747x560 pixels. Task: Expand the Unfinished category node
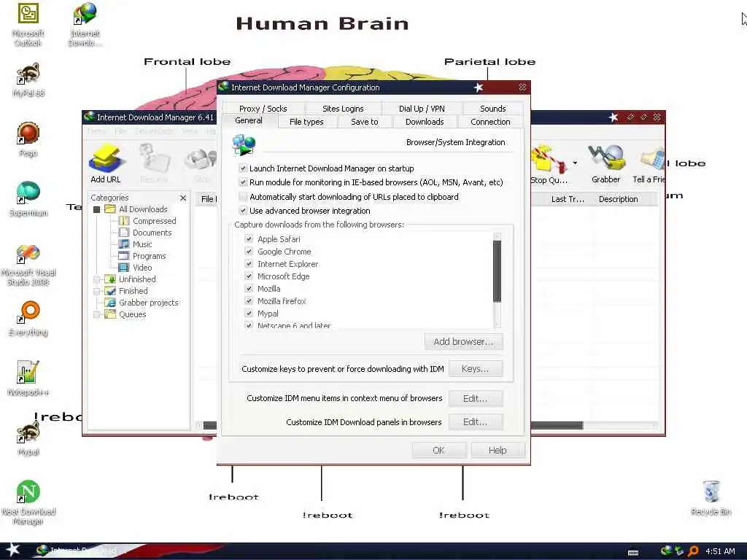[x=97, y=279]
